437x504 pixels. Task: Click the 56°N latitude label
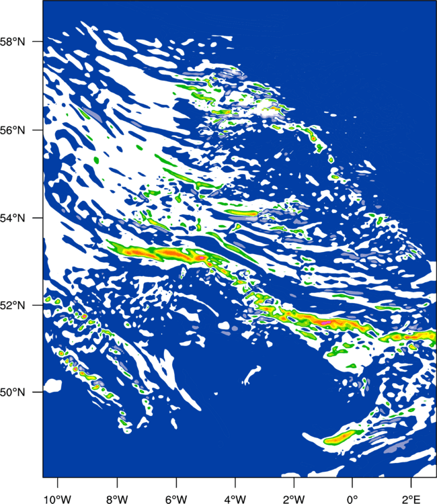pos(12,130)
